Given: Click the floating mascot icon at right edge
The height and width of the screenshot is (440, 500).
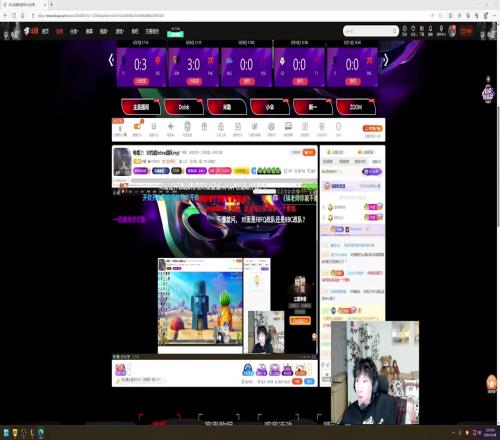Looking at the screenshot, I should pos(488,94).
